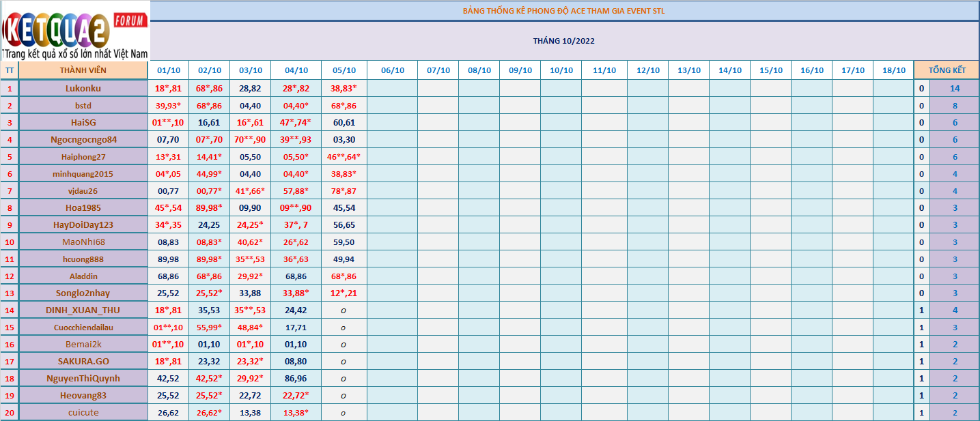Select the THÁNG 10/2022 heading
This screenshot has width=980, height=421.
click(x=563, y=41)
